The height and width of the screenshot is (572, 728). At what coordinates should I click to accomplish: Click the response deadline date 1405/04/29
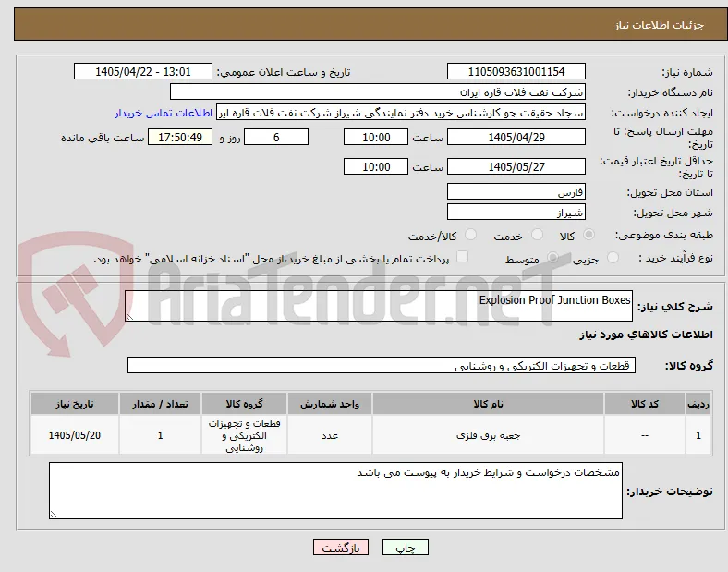click(x=516, y=137)
